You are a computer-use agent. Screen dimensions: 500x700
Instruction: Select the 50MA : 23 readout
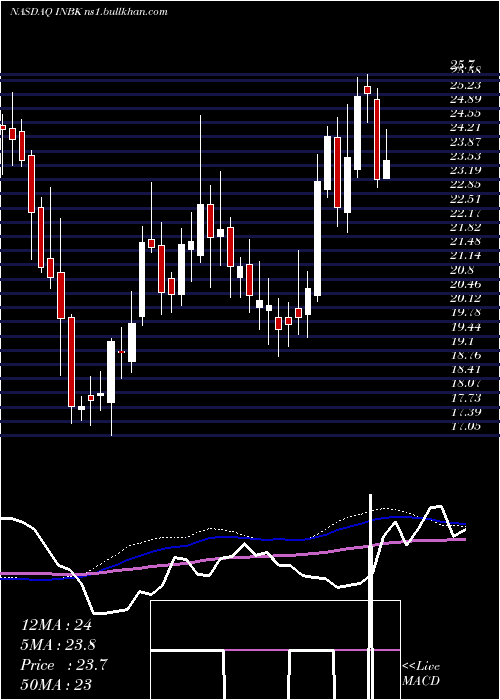click(56, 685)
